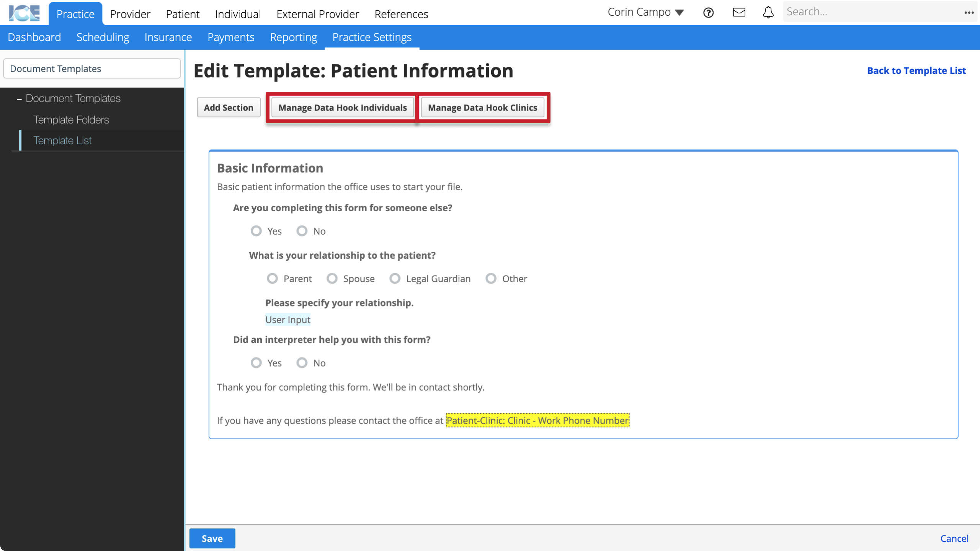Click the Patient-Clinic Work Phone Number data hook

click(537, 421)
